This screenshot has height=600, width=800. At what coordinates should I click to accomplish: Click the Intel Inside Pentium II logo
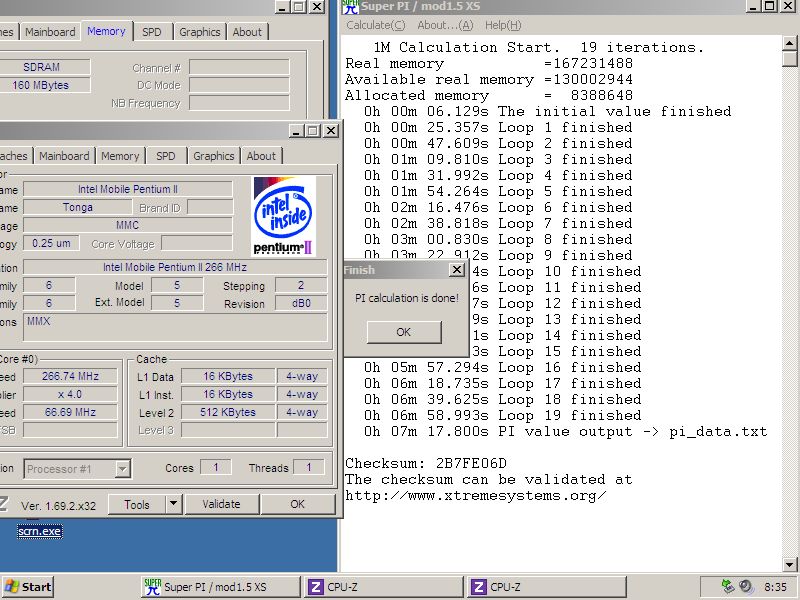pyautogui.click(x=284, y=216)
